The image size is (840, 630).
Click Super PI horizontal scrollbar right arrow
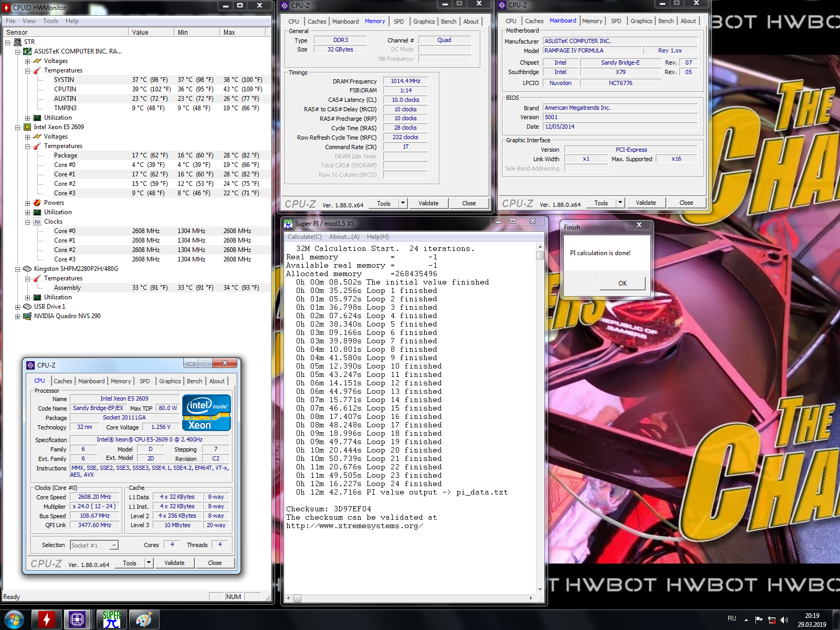pos(531,598)
